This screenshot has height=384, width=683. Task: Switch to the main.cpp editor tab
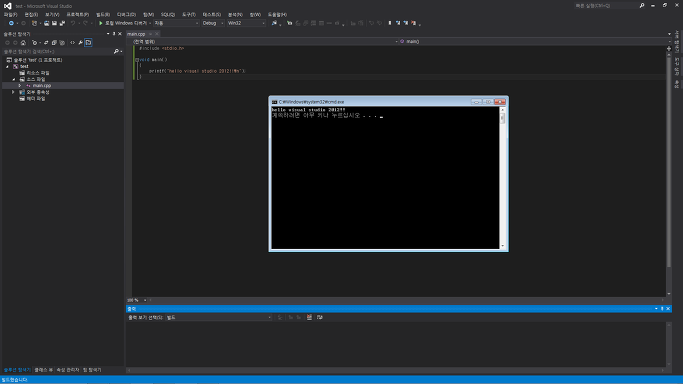click(136, 34)
